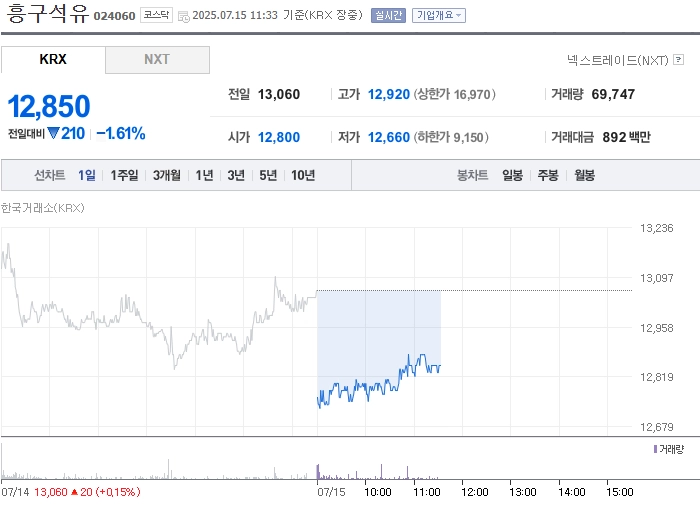Click the blue intraday price line
Viewport: 700px width, 505px height.
379,386
